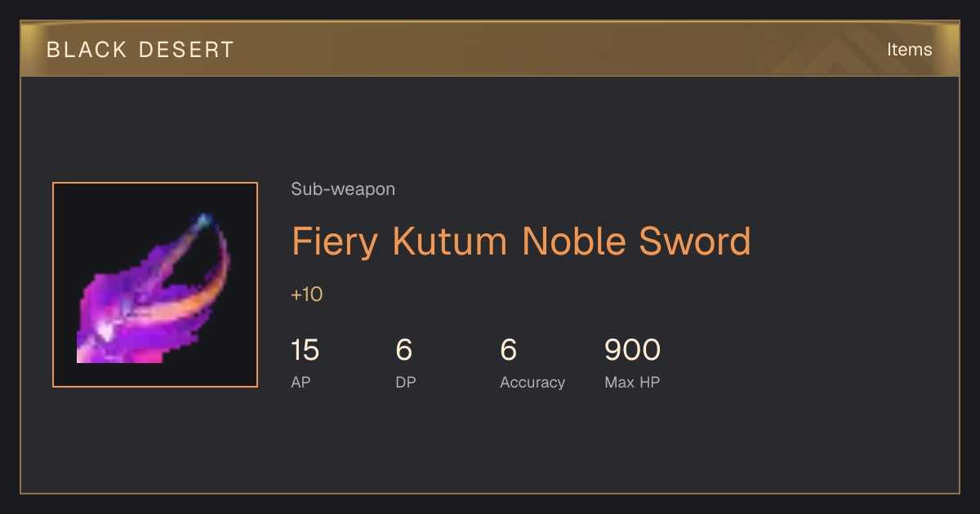Viewport: 980px width, 514px height.
Task: Click the Sub-weapon category label
Action: [x=343, y=189]
